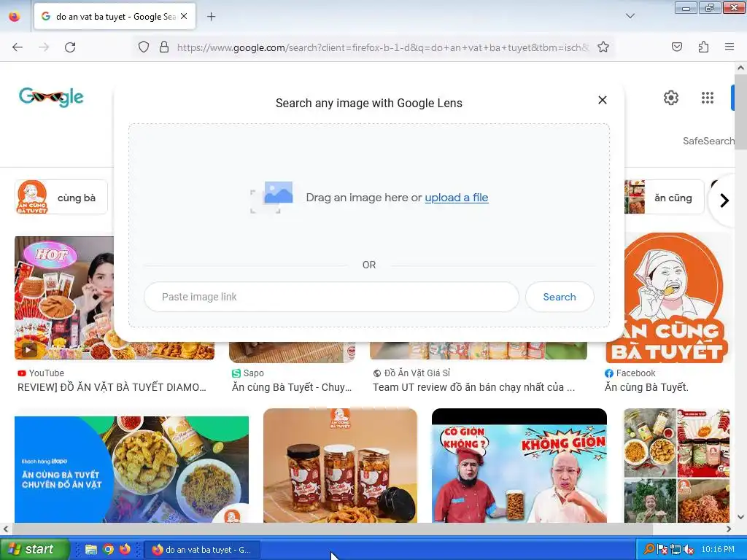Open the 'KHÔNG GIÒN' video thumbnail
This screenshot has width=747, height=560.
coord(519,465)
